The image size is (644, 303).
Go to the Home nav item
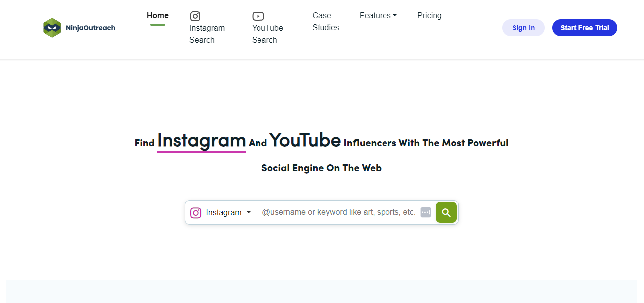(158, 16)
